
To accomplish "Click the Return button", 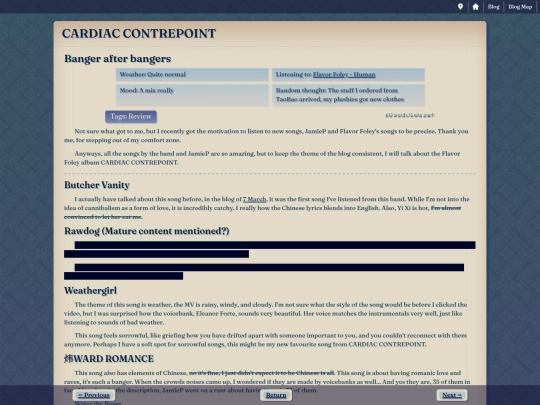I will point(276,395).
